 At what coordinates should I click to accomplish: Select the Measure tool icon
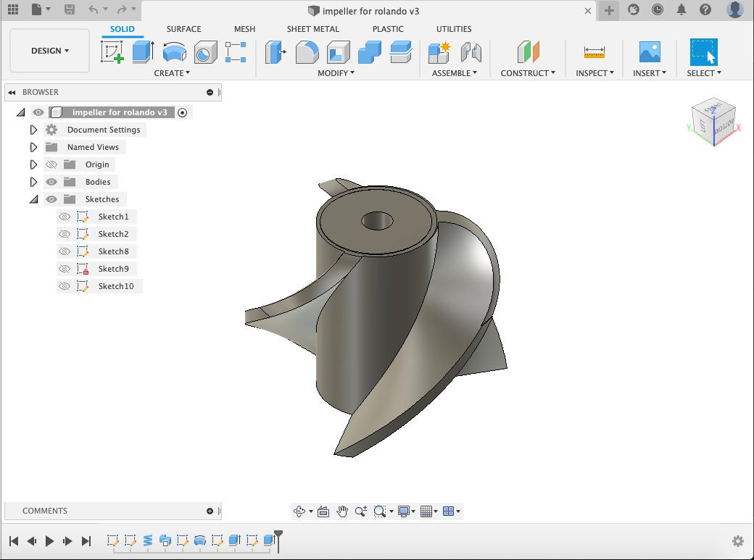point(594,52)
